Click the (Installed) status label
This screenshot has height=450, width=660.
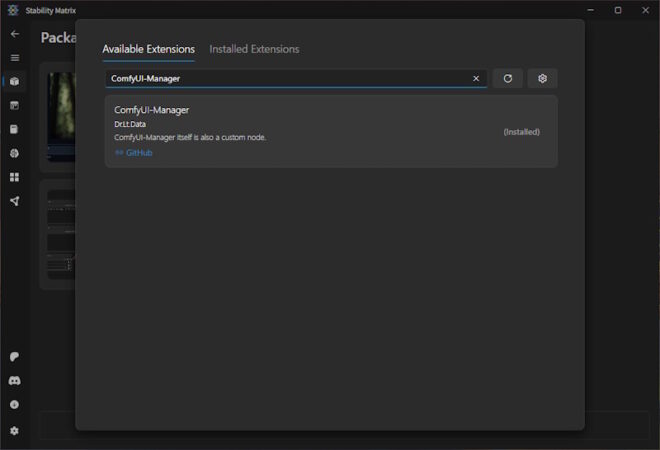[522, 132]
